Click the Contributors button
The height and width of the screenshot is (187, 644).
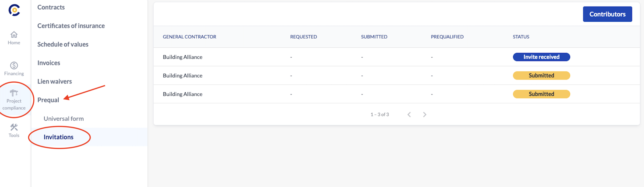tap(607, 14)
